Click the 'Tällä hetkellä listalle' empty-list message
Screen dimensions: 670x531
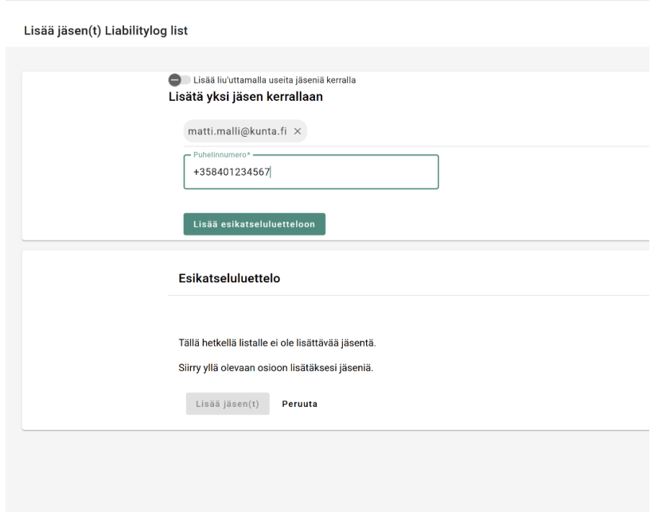coord(277,343)
